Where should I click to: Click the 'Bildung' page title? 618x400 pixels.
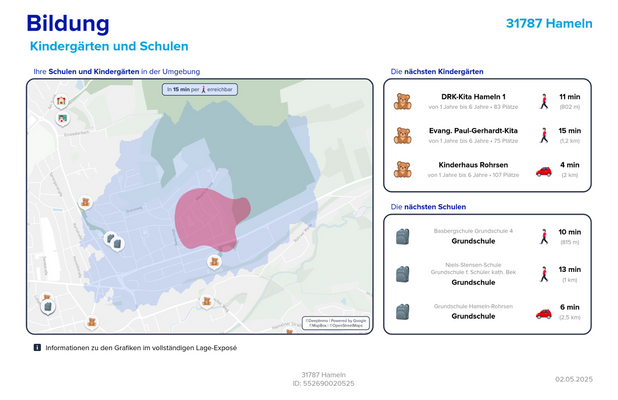(68, 24)
